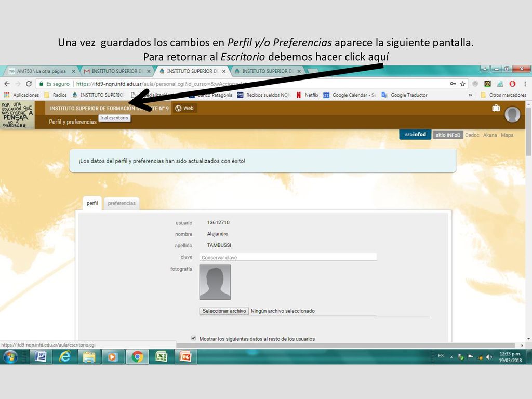The image size is (532, 399).
Task: Open PowerPoint from the taskbar
Action: [x=185, y=356]
